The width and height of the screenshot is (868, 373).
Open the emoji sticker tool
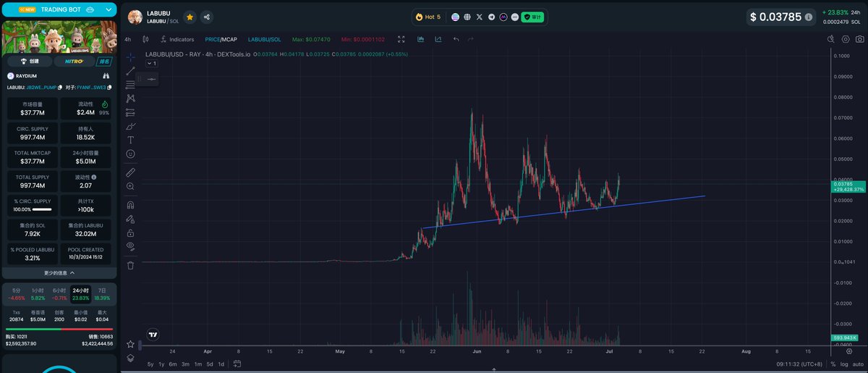pos(130,154)
